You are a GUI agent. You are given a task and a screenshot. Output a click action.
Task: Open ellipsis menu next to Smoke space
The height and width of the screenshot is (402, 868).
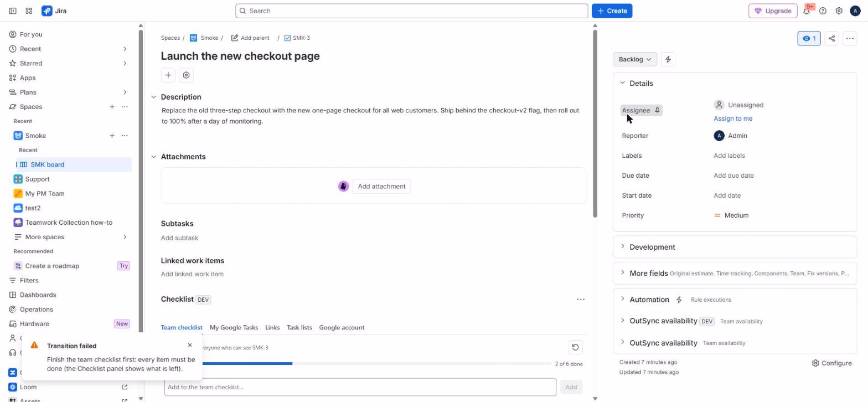pyautogui.click(x=125, y=136)
